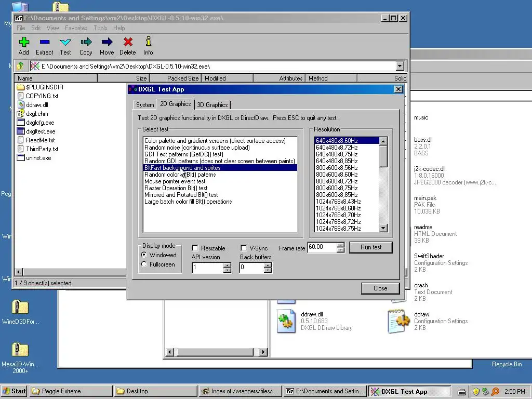Select the 1024x768x8,75Hz resolution
Viewport: 532px width, 399px height.
pos(338,229)
